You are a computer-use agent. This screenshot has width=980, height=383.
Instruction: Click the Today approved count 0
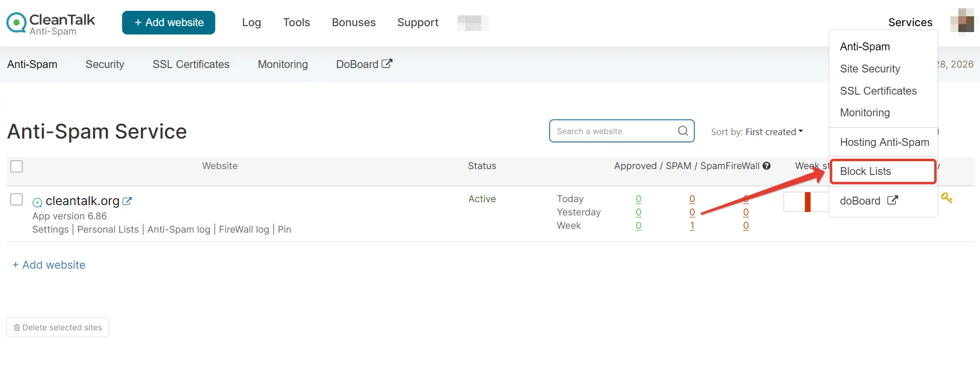[x=638, y=199]
